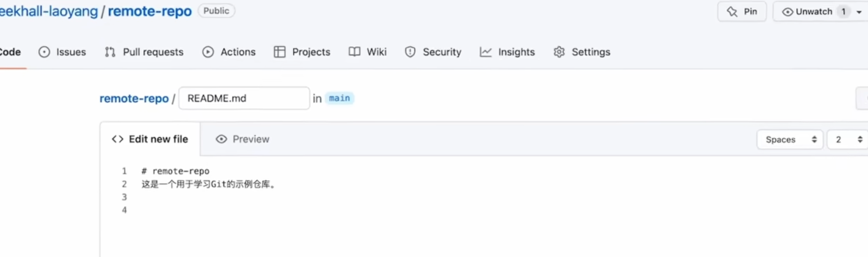The height and width of the screenshot is (257, 868).
Task: Open the Code tab
Action: (10, 52)
